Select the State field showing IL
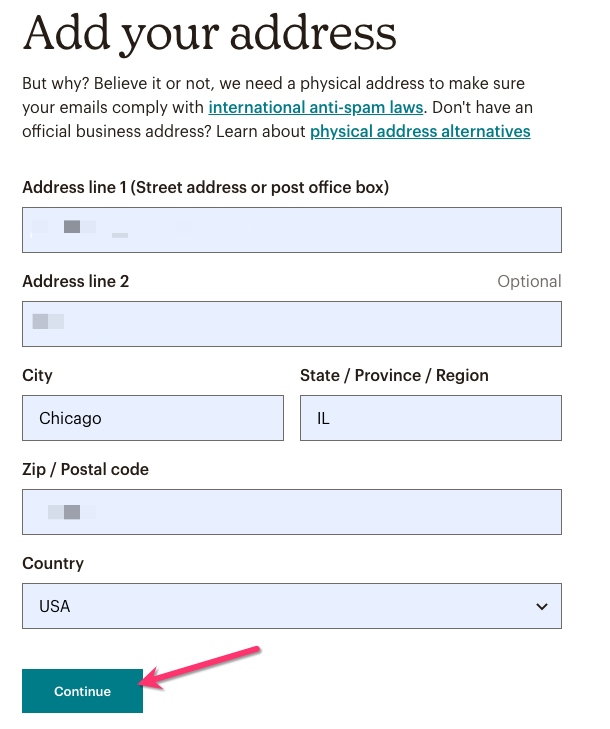The height and width of the screenshot is (729, 610). coord(430,418)
